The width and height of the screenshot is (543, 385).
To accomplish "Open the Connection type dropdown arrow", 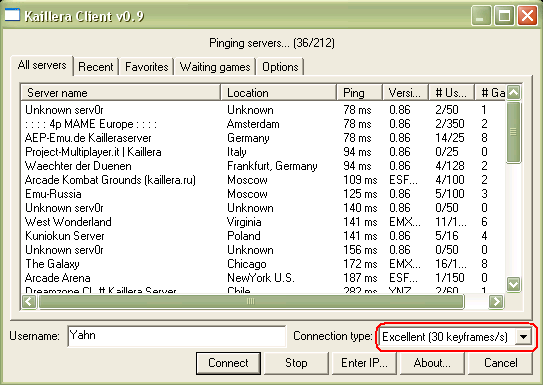I will coord(523,337).
